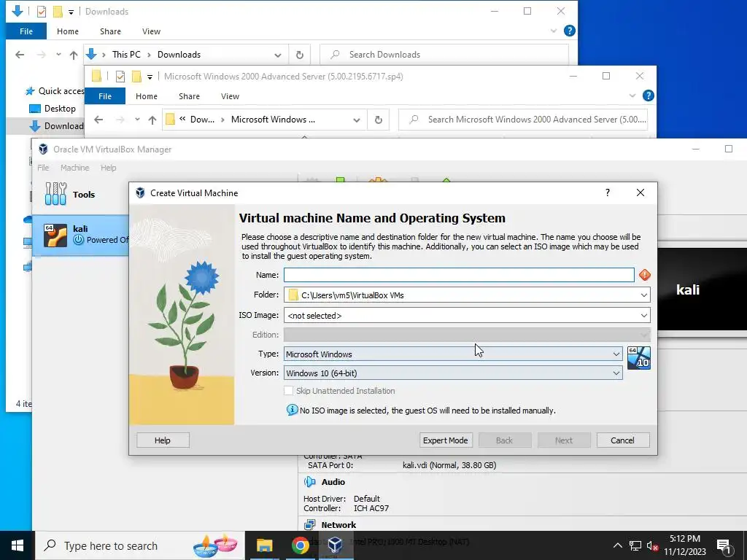Viewport: 747px width, 560px height.
Task: Click Search Downloads box
Action: [444, 55]
